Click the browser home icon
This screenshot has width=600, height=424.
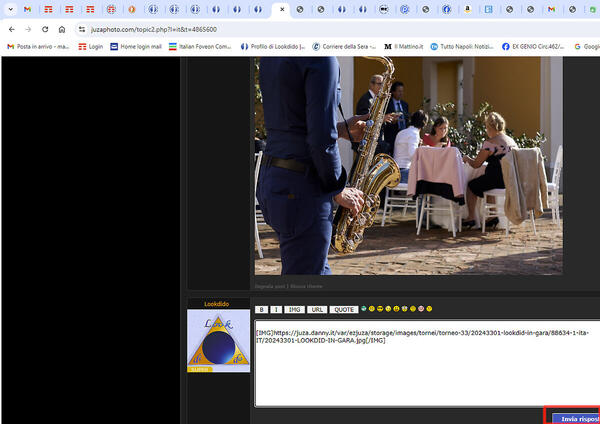tap(62, 29)
